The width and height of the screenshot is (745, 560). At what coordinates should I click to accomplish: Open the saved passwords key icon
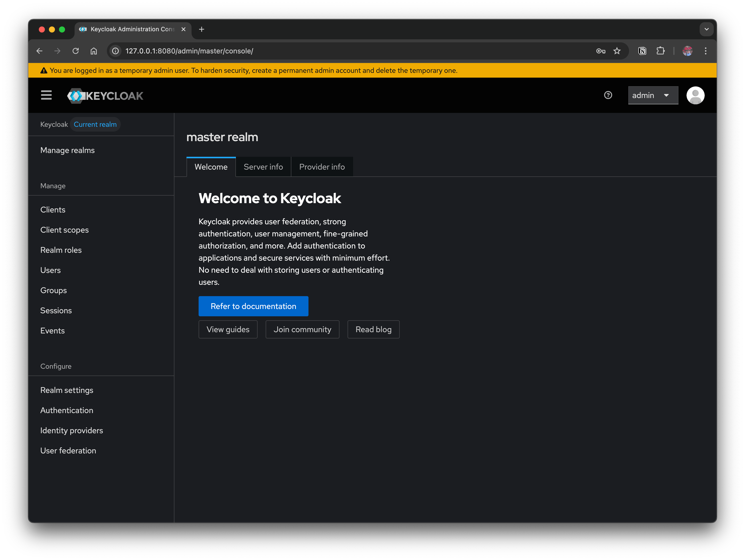pyautogui.click(x=601, y=51)
